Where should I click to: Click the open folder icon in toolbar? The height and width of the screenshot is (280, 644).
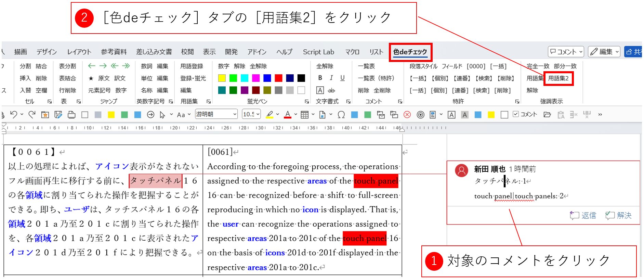coord(547,115)
